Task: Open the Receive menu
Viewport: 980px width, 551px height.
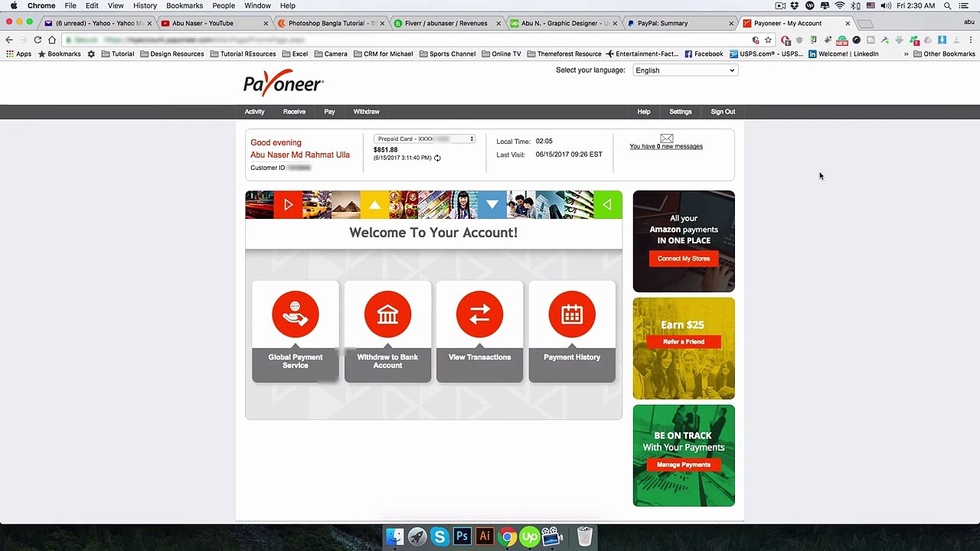Action: (294, 112)
